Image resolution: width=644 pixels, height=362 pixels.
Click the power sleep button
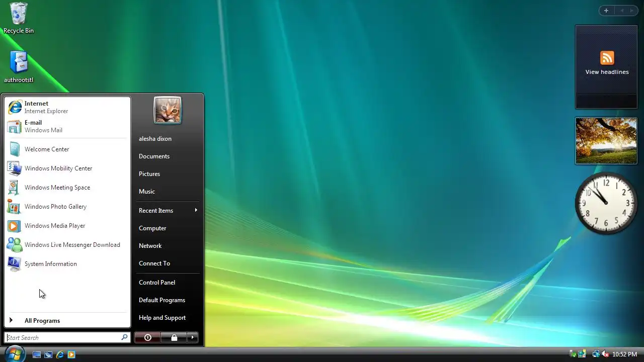point(148,337)
